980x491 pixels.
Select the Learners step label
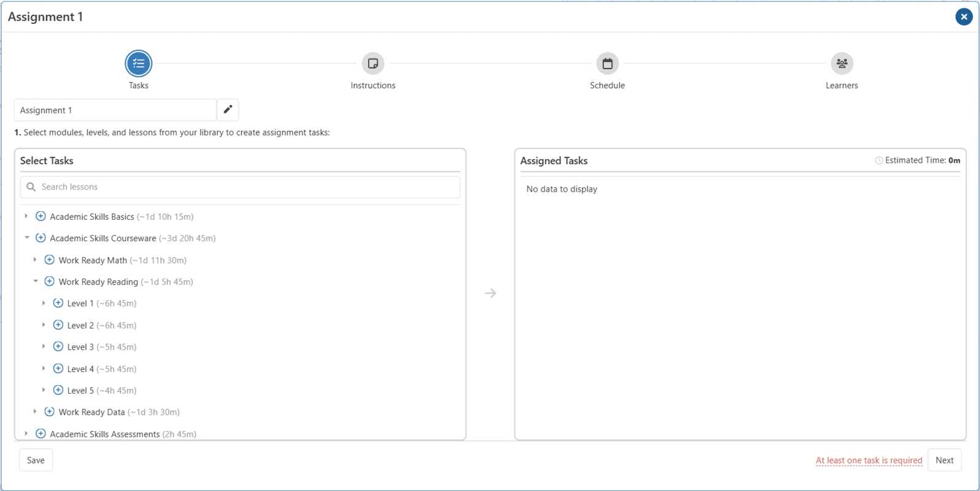coord(842,86)
